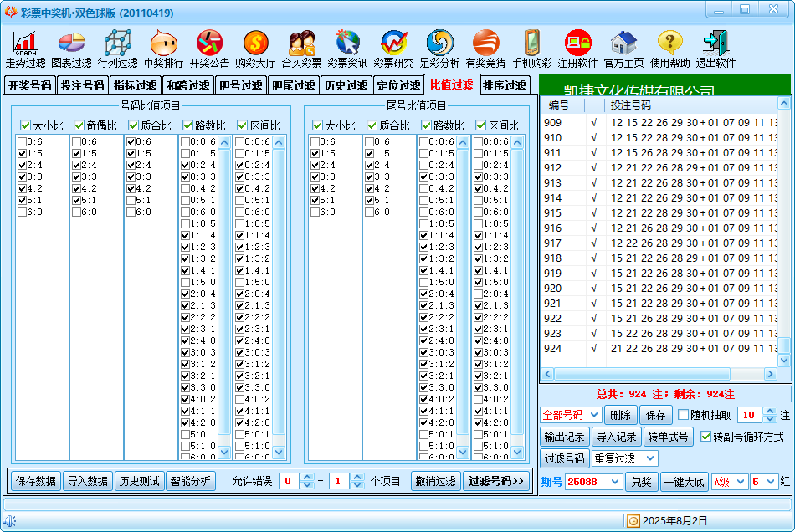Click the 过滤号码>> button
795x532 pixels.
(495, 481)
